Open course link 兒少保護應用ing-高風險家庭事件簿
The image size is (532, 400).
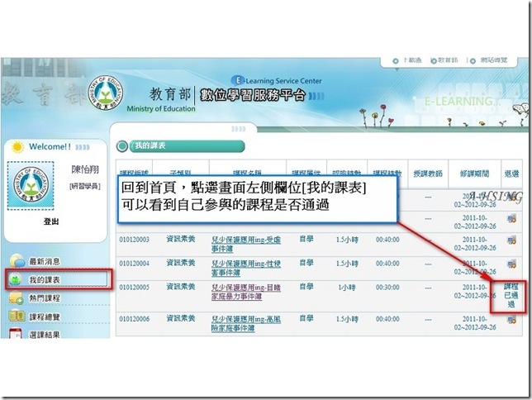click(245, 324)
